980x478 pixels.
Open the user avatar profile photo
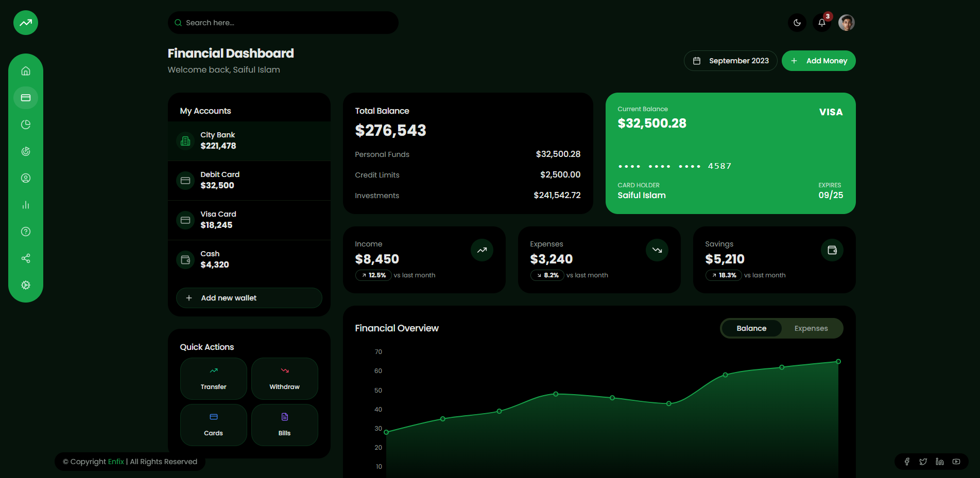coord(847,23)
